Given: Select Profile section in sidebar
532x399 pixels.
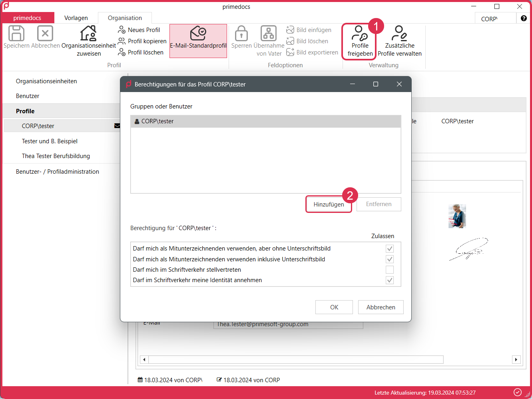Looking at the screenshot, I should point(62,111).
